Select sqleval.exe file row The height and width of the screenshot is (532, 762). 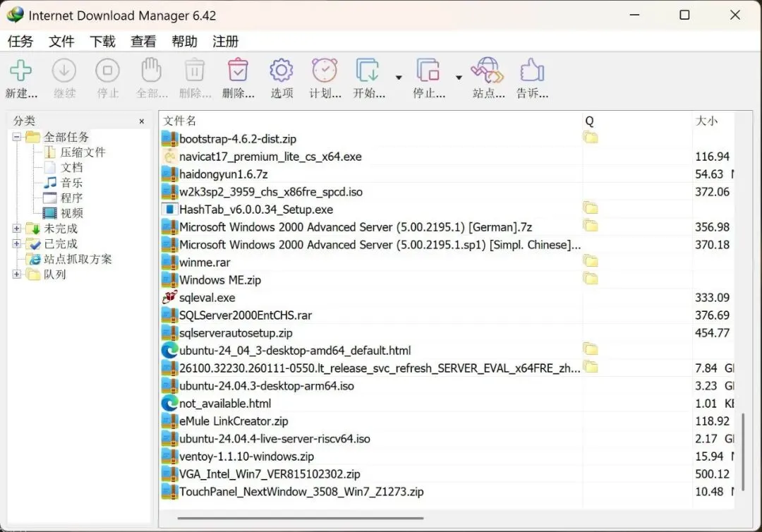447,297
